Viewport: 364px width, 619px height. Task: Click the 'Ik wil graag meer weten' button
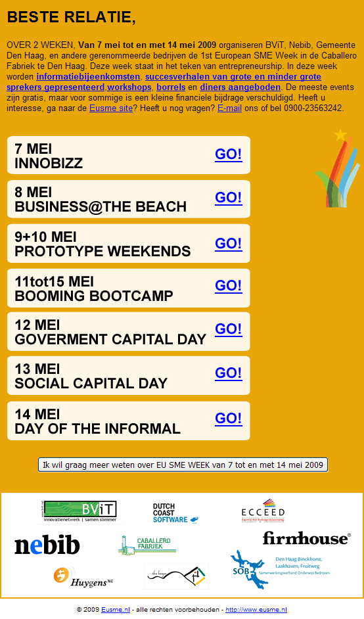[x=183, y=465]
